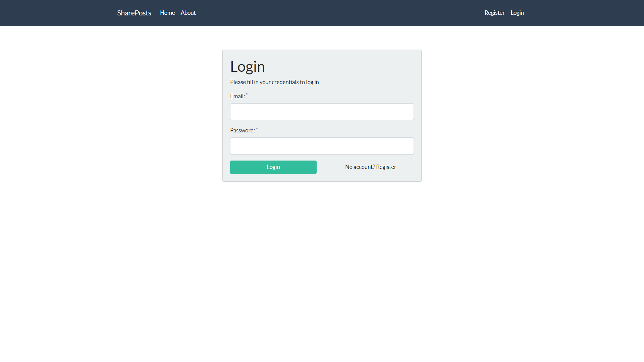
Task: Click empty dark navbar area between About and Register
Action: pyautogui.click(x=335, y=13)
